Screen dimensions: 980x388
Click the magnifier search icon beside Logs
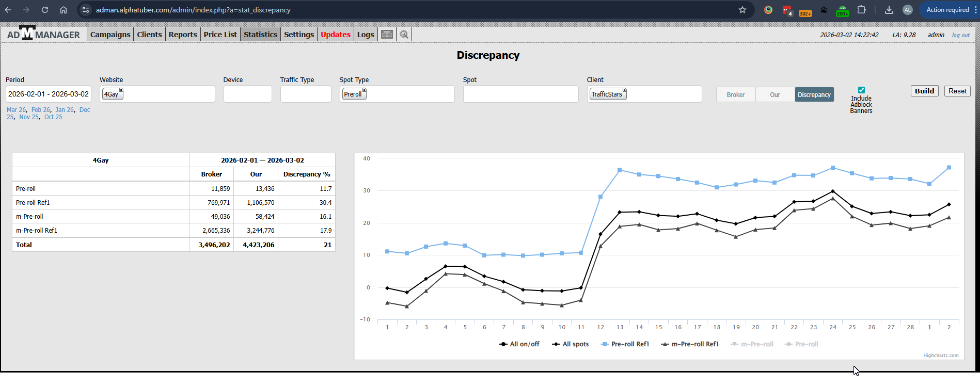[404, 35]
